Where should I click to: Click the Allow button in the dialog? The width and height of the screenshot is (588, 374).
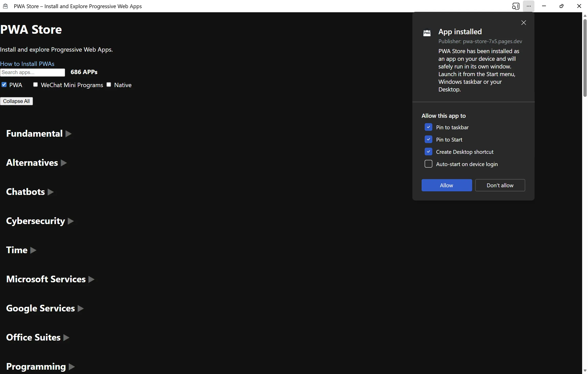pyautogui.click(x=446, y=185)
